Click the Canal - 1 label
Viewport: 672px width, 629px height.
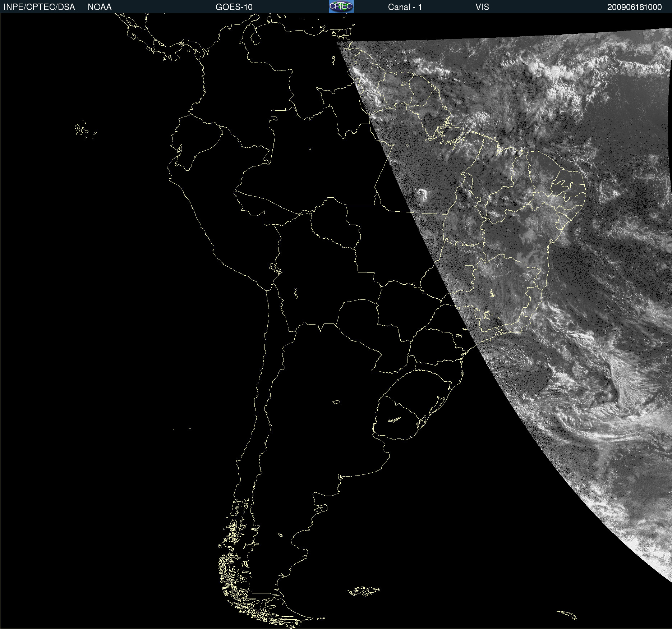pyautogui.click(x=405, y=7)
